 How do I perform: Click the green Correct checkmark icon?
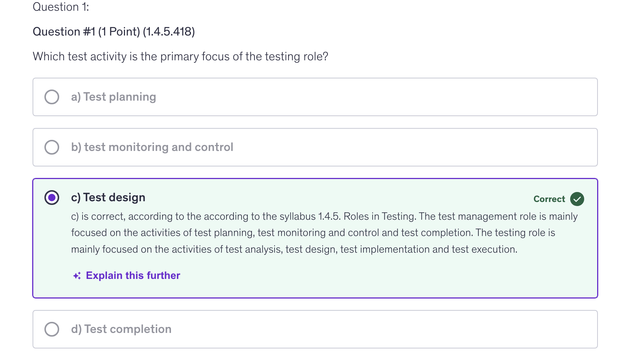pyautogui.click(x=577, y=199)
